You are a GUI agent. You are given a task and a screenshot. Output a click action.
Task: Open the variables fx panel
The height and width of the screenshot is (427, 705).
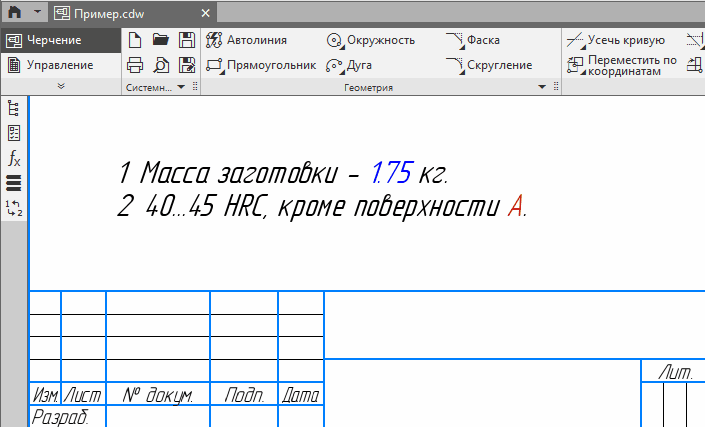(14, 158)
